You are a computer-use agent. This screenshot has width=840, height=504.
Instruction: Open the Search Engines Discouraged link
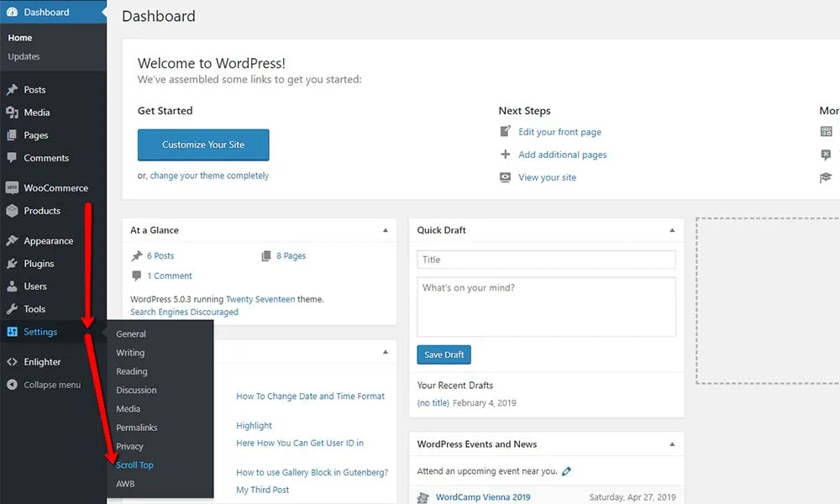coord(184,312)
